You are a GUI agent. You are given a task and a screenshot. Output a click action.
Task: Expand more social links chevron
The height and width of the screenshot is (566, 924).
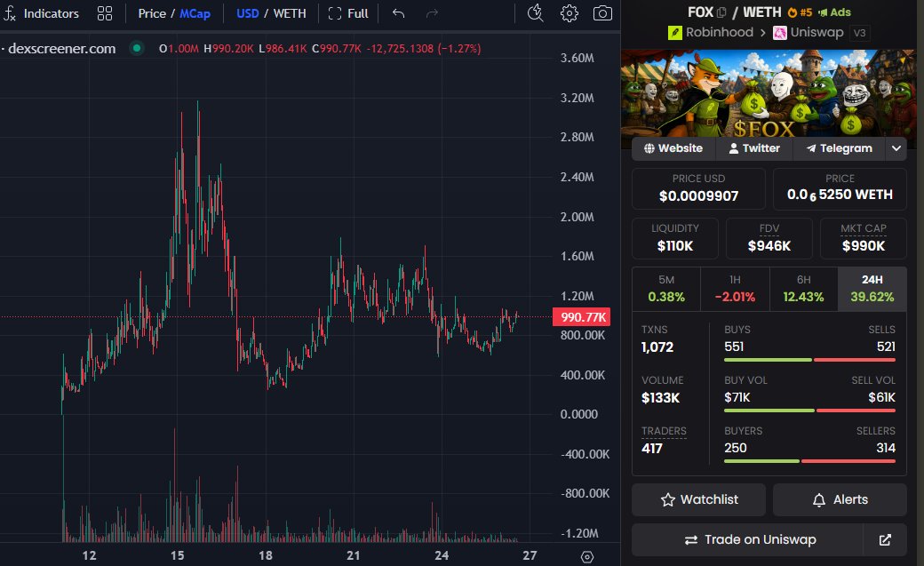pos(896,148)
